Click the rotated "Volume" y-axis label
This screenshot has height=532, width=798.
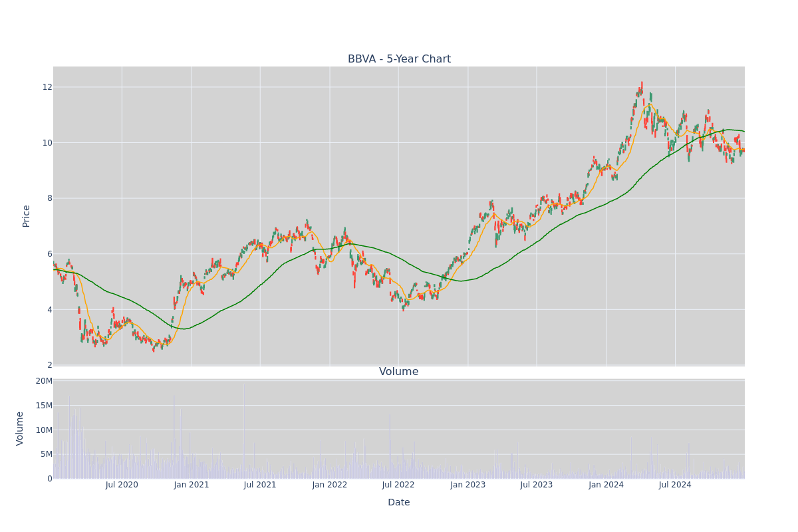[x=20, y=428]
